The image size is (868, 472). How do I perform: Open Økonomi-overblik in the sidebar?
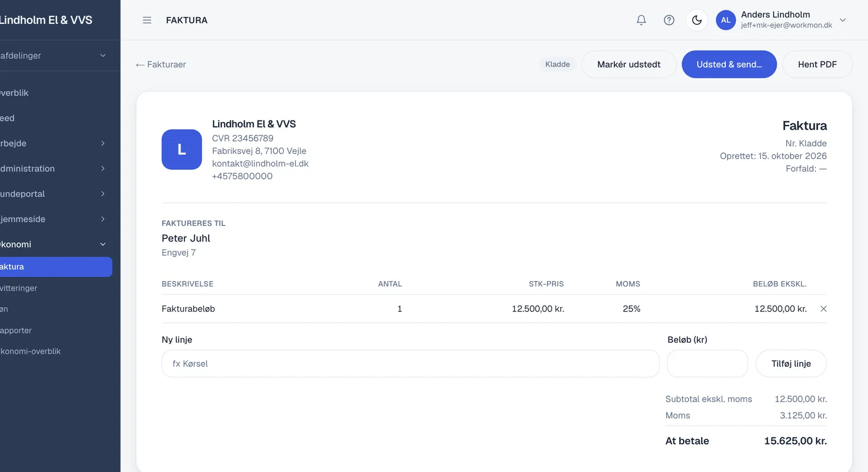(53, 351)
